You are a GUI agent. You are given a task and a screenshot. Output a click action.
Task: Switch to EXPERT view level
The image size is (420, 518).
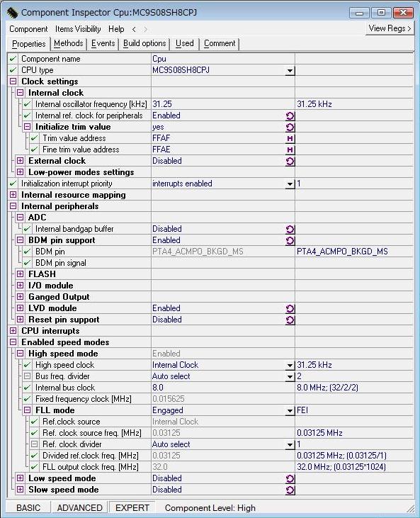(x=132, y=508)
